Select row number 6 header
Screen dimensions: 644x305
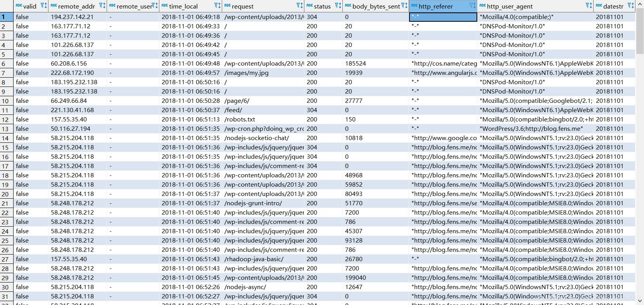tap(7, 64)
